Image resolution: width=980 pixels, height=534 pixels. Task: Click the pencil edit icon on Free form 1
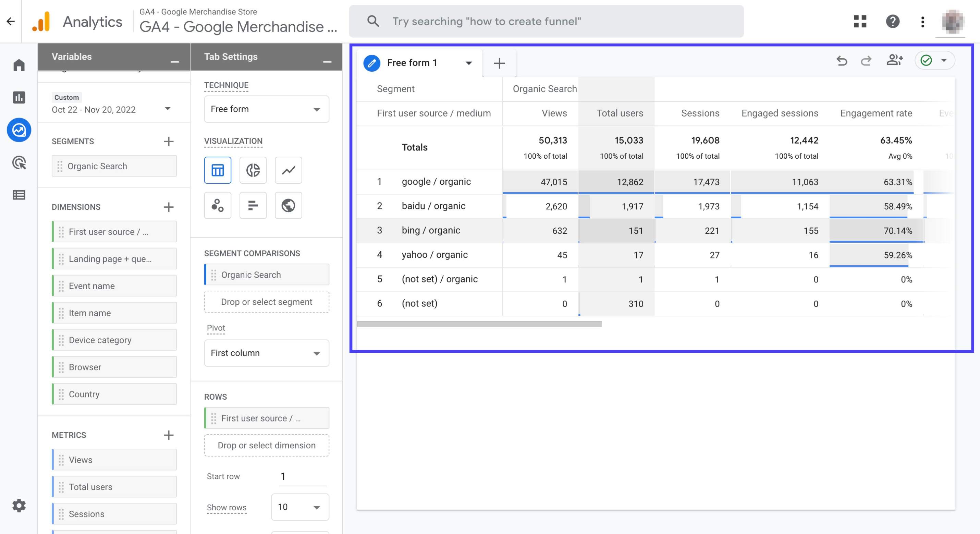[x=372, y=63]
